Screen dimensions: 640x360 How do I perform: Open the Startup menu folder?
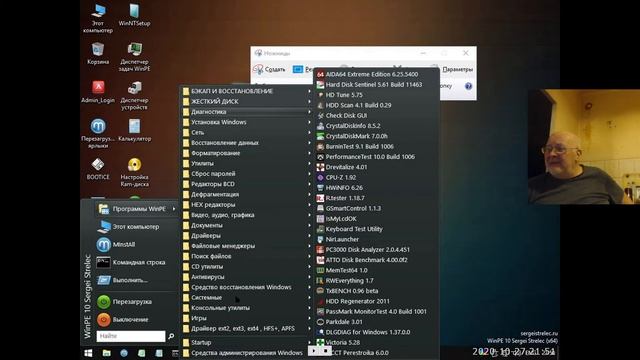(247, 342)
